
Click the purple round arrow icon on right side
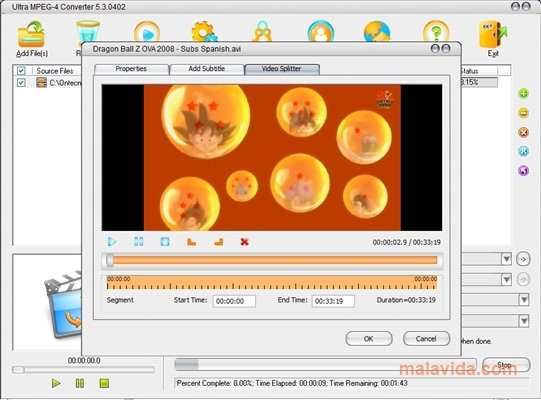coord(523,170)
